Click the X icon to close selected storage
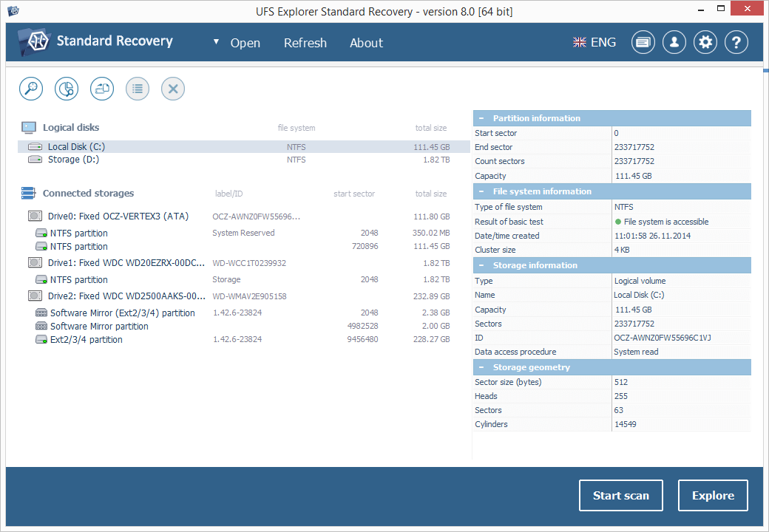The image size is (769, 532). pyautogui.click(x=173, y=89)
